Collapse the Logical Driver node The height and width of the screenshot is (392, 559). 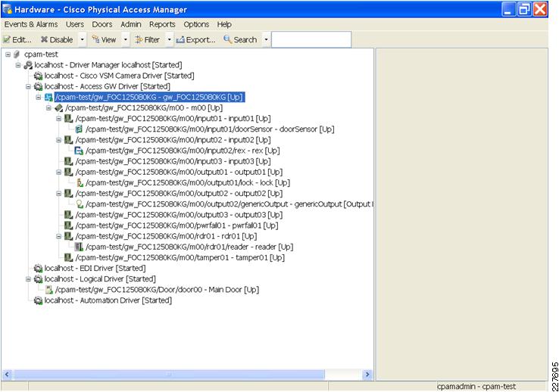[28, 278]
